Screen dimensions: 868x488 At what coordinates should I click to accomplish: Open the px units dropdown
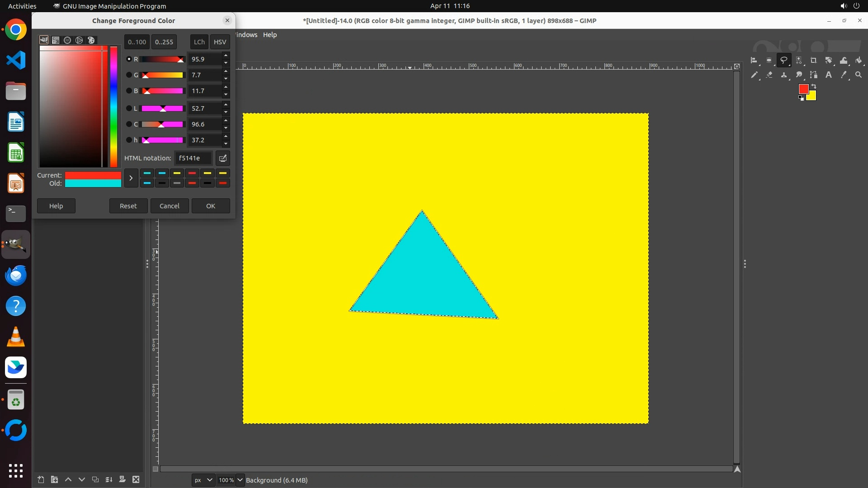coord(203,480)
